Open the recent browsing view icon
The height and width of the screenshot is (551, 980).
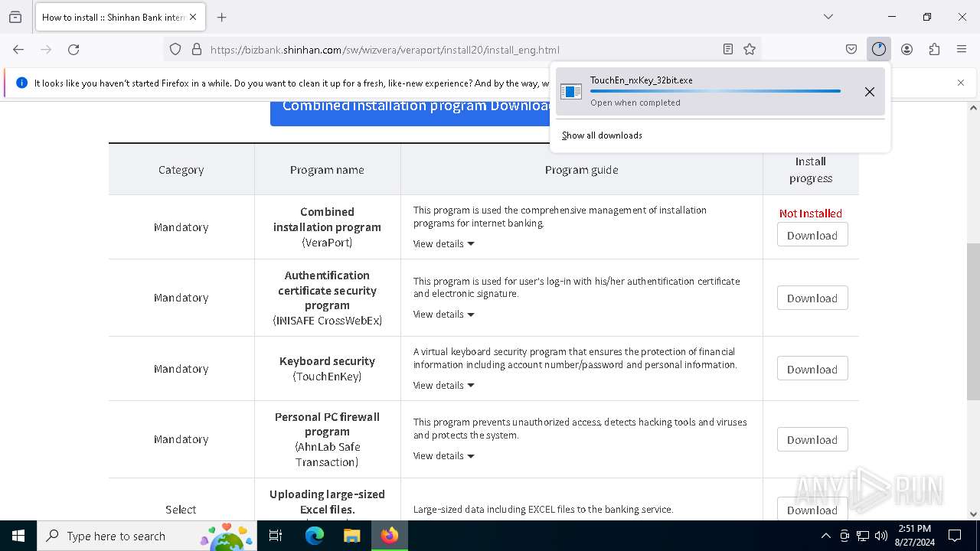click(15, 17)
